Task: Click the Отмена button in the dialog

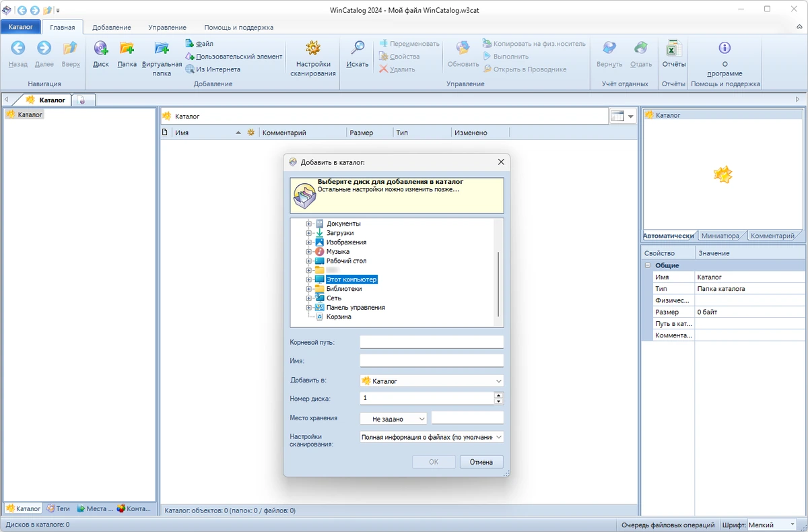Action: 481,462
